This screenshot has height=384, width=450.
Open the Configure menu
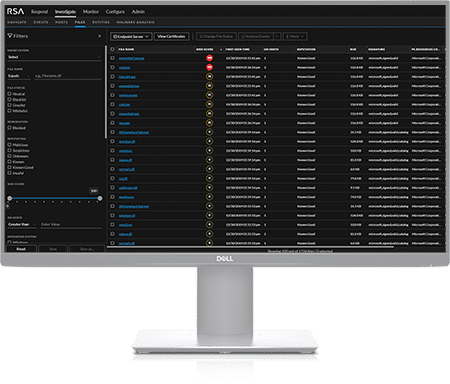click(x=115, y=12)
